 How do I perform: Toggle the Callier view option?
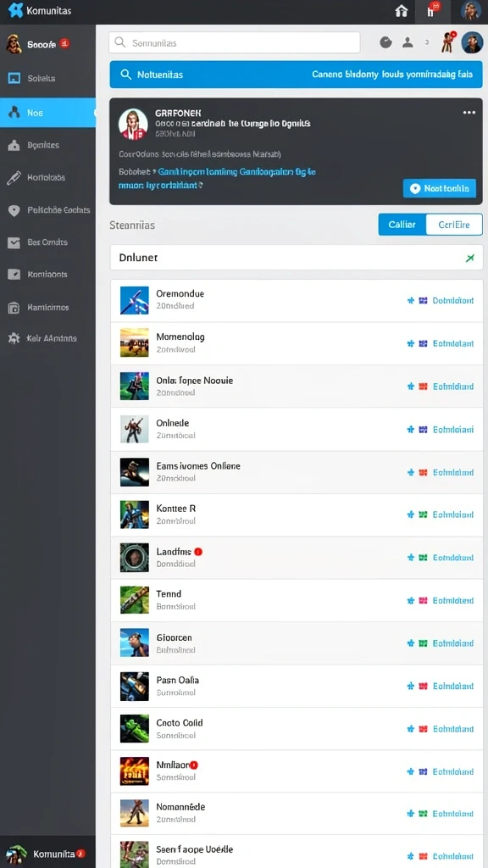tap(402, 225)
